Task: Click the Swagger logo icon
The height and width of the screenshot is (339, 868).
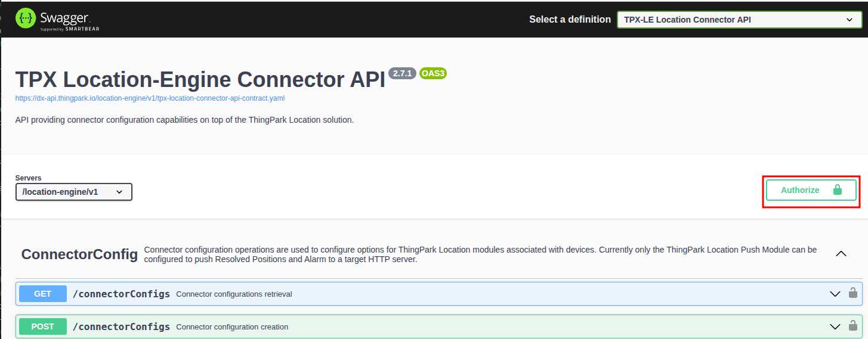Action: (26, 18)
